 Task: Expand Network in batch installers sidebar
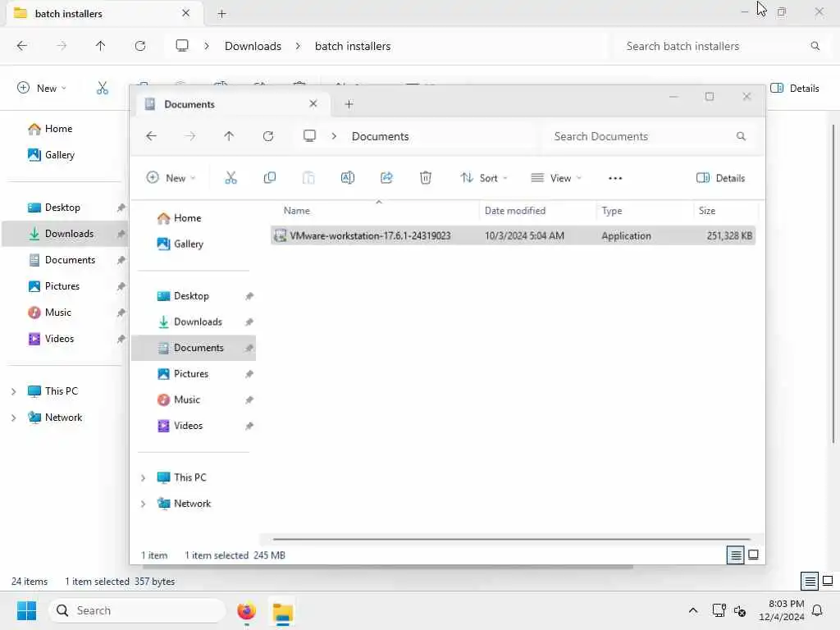(14, 418)
